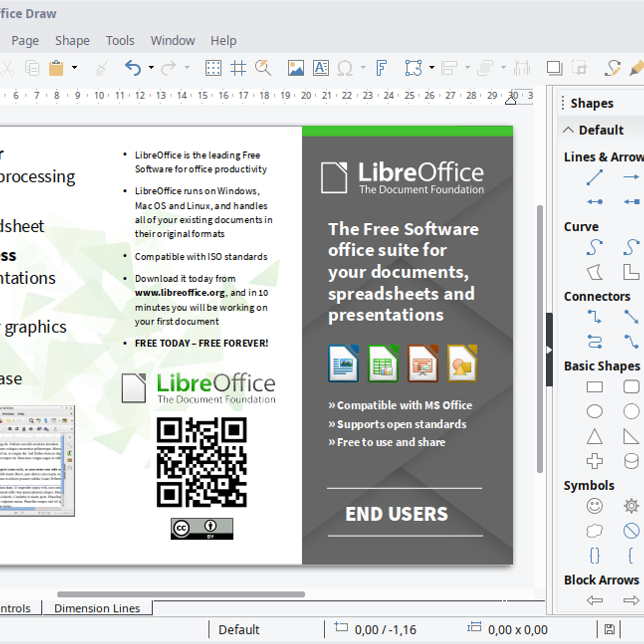Click the Zoom & Pan magnifier icon
The width and height of the screenshot is (644, 644).
263,68
